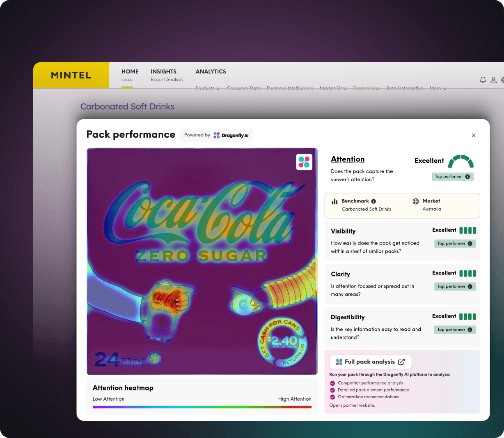This screenshot has height=438, width=504.
Task: Open the HOME Leap tab
Action: click(x=130, y=75)
